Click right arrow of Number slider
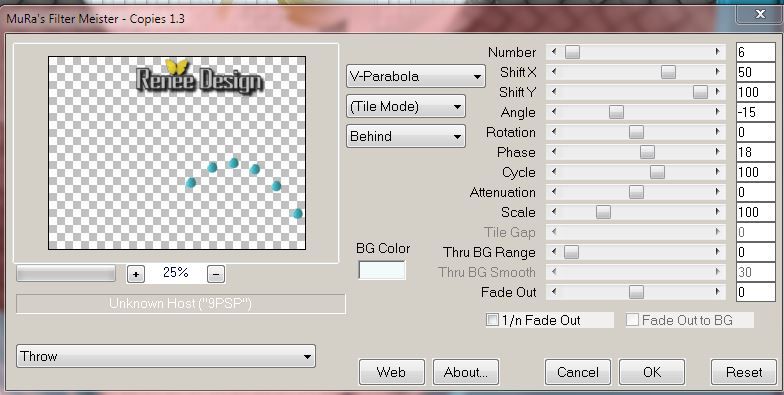Image resolution: width=784 pixels, height=395 pixels. pyautogui.click(x=718, y=52)
